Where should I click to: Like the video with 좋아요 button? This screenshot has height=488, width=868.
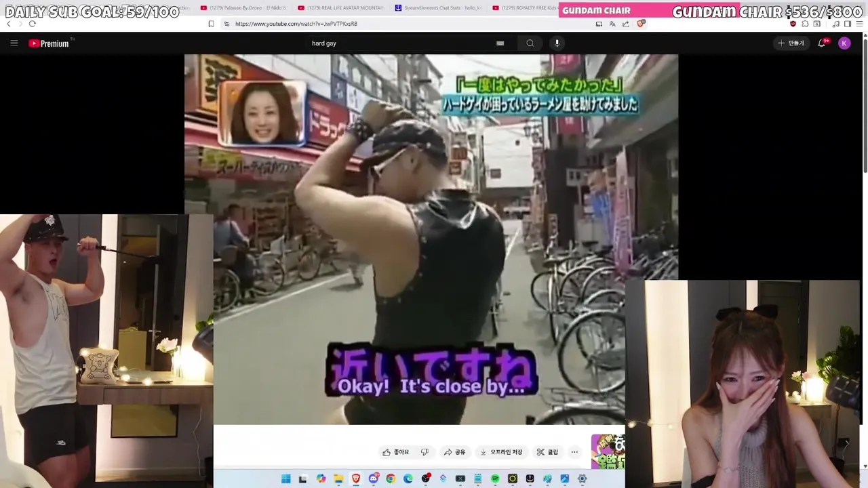(396, 452)
